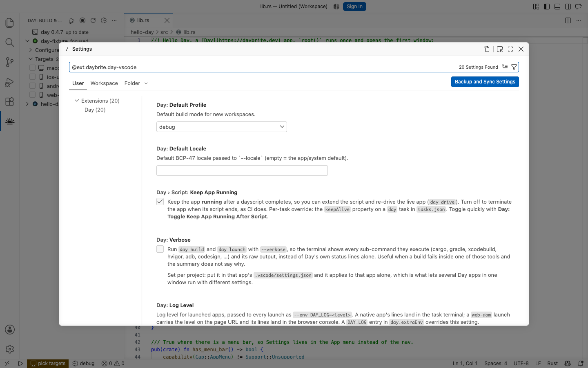The width and height of the screenshot is (588, 368).
Task: Open the Explorer view in the activity bar
Action: 10,23
